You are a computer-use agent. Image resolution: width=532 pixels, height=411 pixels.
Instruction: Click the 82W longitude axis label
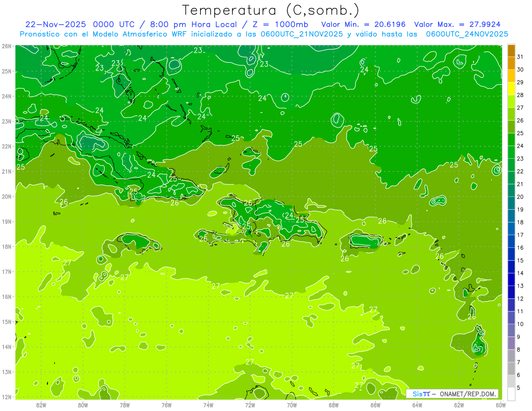pyautogui.click(x=41, y=405)
